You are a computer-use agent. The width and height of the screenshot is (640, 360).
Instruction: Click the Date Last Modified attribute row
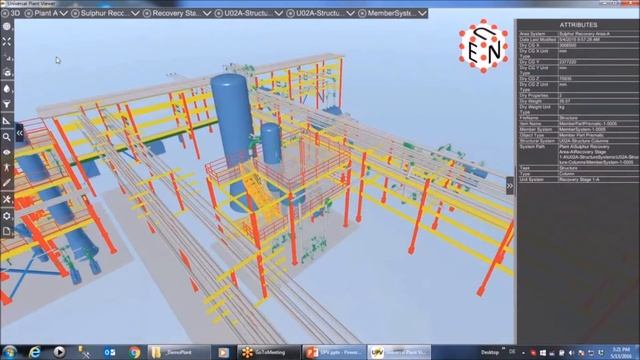(578, 40)
